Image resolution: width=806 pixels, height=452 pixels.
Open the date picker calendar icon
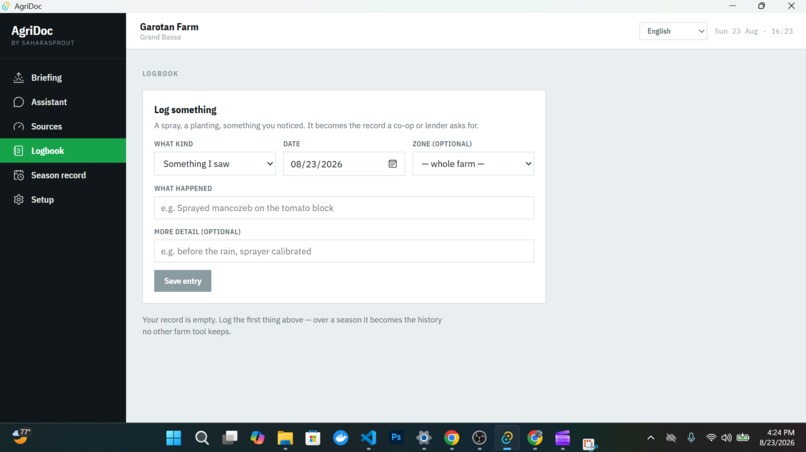(x=393, y=164)
